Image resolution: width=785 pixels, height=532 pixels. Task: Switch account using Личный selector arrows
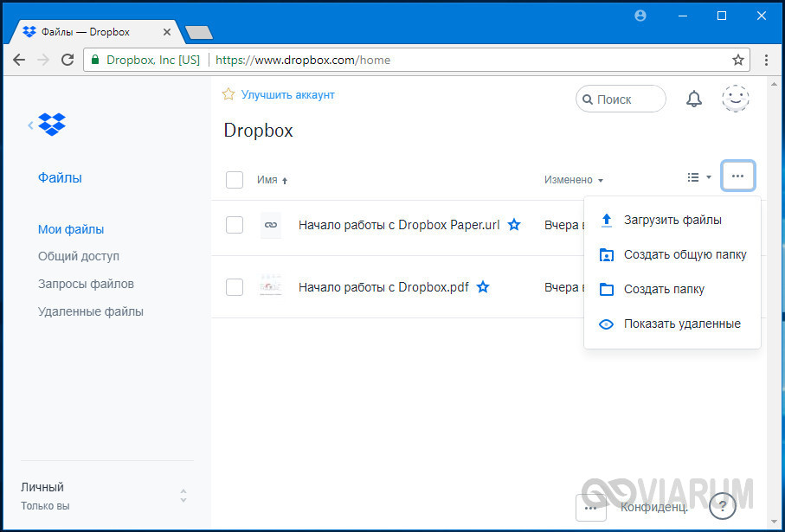coord(183,496)
